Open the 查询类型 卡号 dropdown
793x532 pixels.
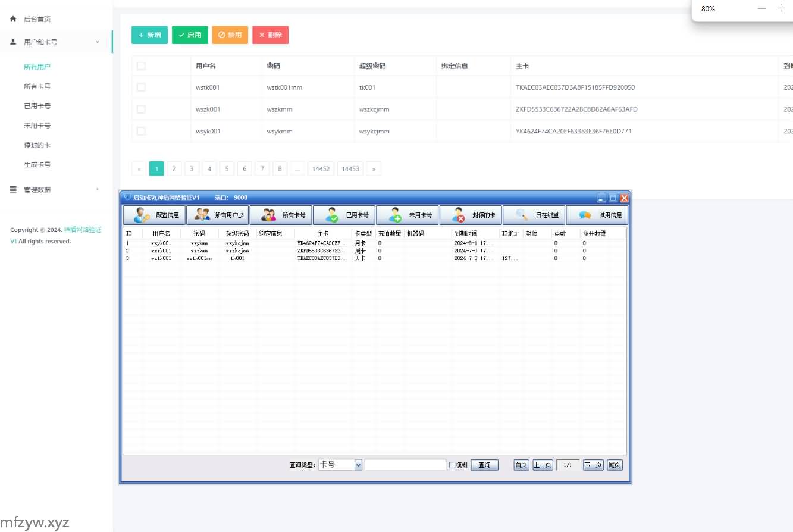tap(358, 465)
